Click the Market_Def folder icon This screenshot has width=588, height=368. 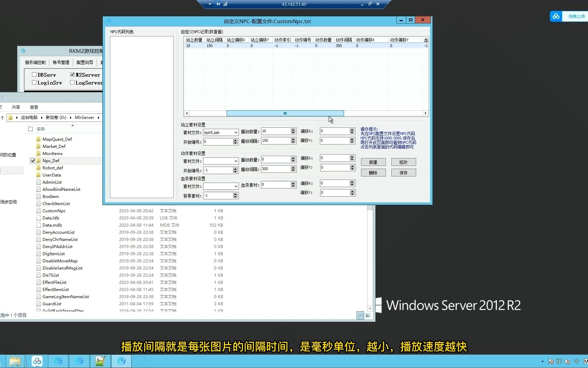[x=38, y=146]
